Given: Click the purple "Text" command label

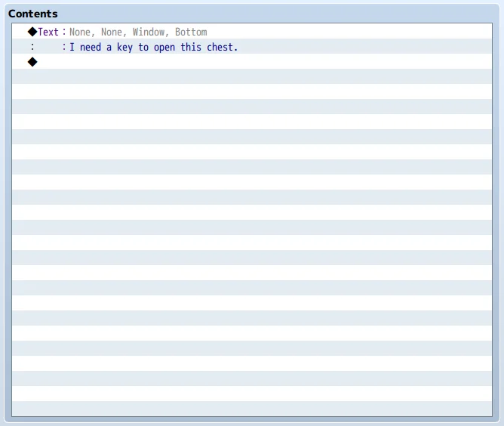Looking at the screenshot, I should point(48,32).
